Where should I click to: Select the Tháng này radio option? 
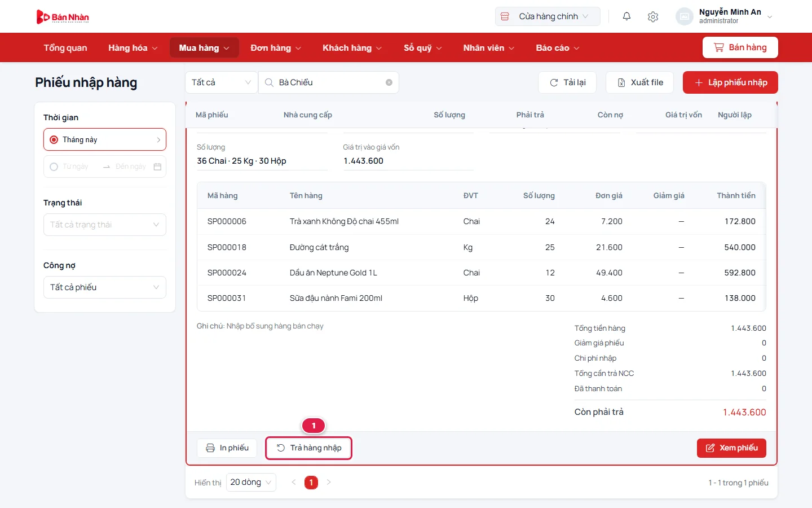click(x=54, y=139)
